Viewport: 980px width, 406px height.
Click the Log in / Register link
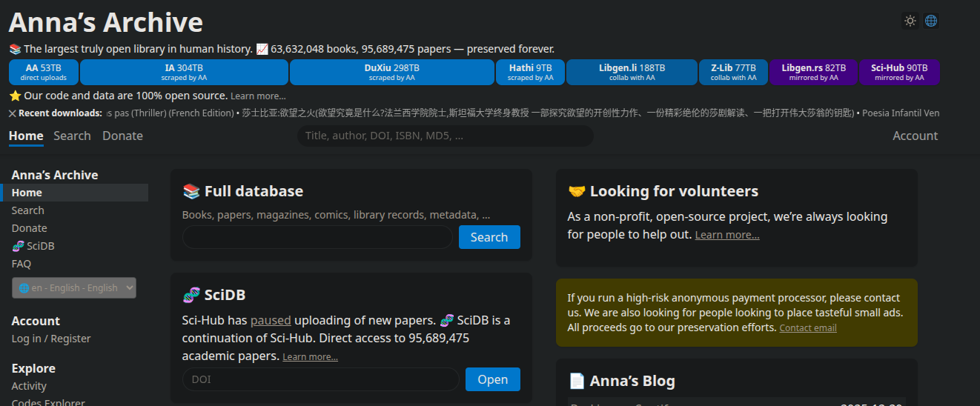51,339
